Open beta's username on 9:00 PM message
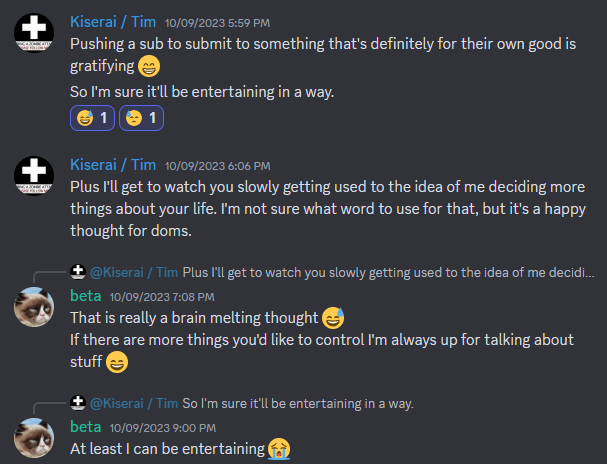Screen dimensions: 607x464 [85, 426]
